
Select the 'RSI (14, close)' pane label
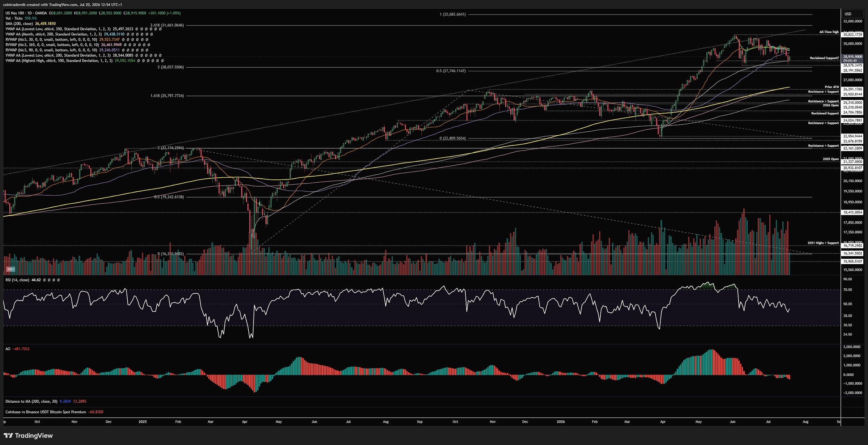point(17,280)
